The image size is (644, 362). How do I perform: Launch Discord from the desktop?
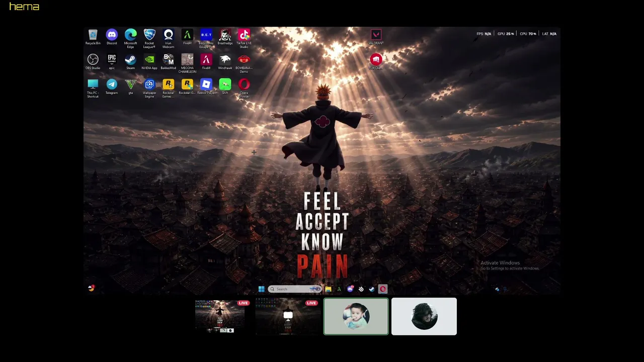[x=112, y=37]
